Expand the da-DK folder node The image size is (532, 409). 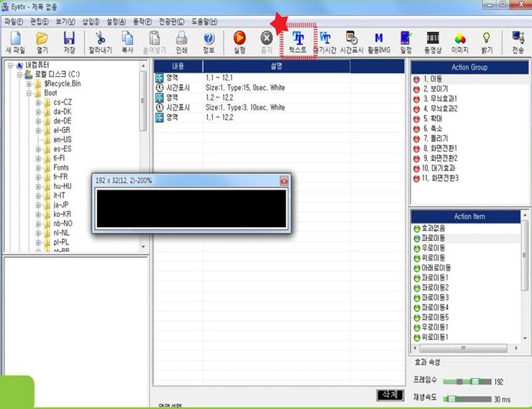tap(38, 111)
